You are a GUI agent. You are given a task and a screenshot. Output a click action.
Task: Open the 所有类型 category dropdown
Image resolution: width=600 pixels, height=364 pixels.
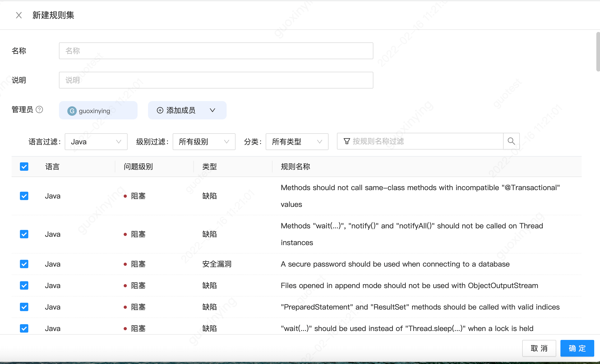point(297,142)
